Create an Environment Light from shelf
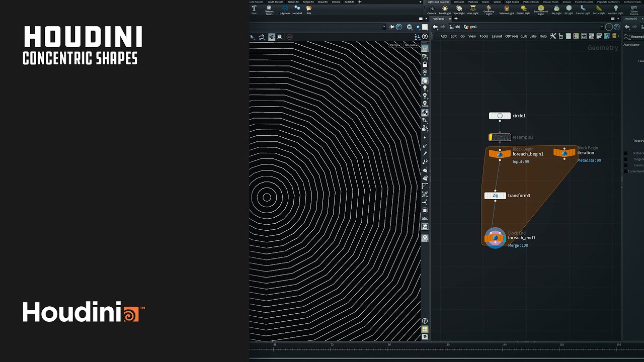The image size is (644, 362). coord(541,10)
